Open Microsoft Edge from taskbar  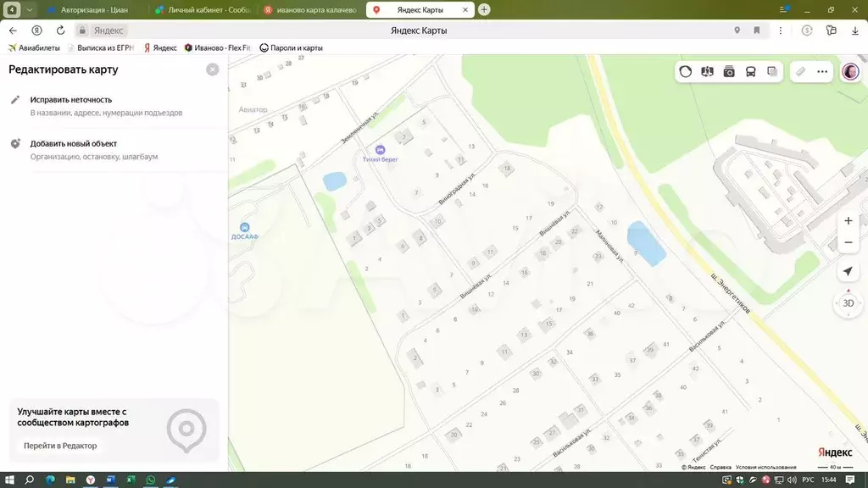click(50, 480)
